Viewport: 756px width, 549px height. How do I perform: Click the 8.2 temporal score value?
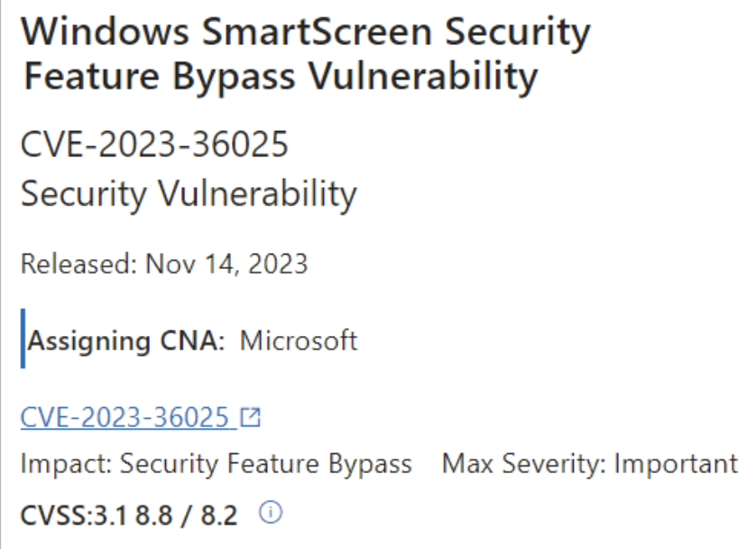click(x=219, y=515)
